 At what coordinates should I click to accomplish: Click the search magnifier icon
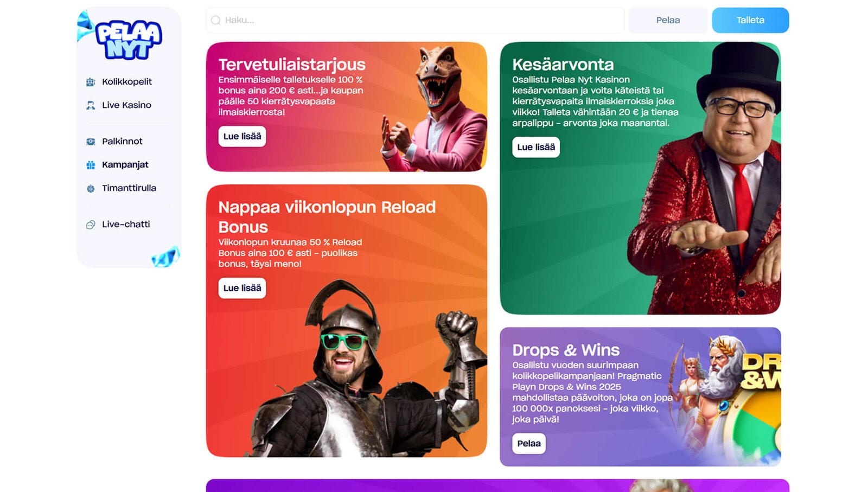215,20
